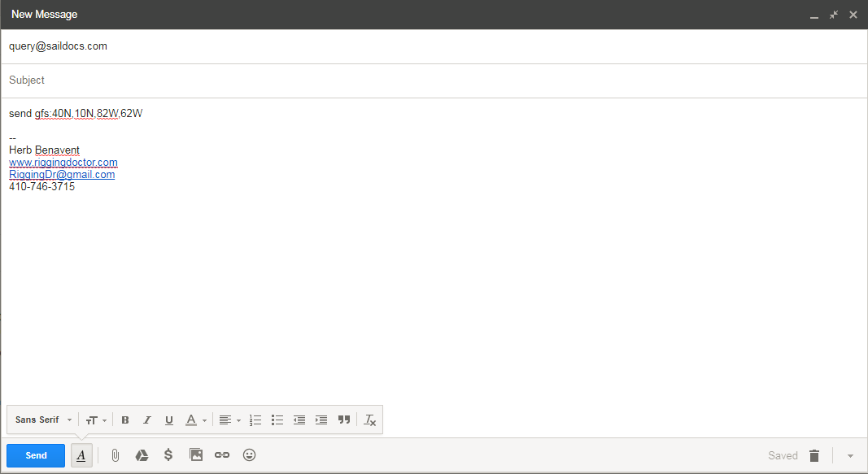
Task: Insert link using the chain icon
Action: coord(222,454)
